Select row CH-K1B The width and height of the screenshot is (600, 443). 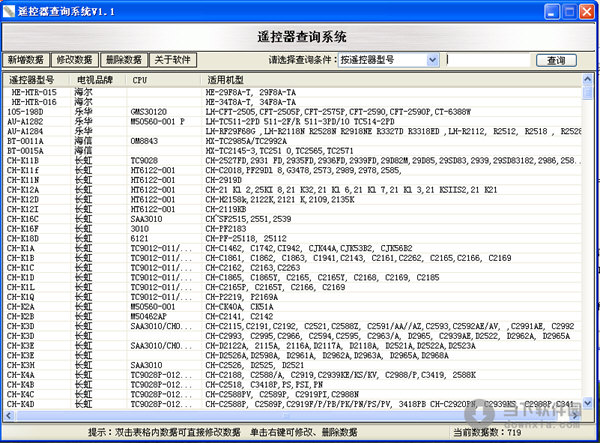pyautogui.click(x=292, y=258)
